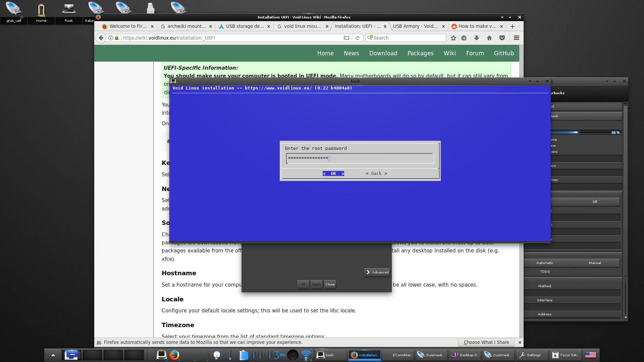Toggle Reader View icon in address bar
Image resolution: width=644 pixels, height=362 pixels.
click(346, 38)
